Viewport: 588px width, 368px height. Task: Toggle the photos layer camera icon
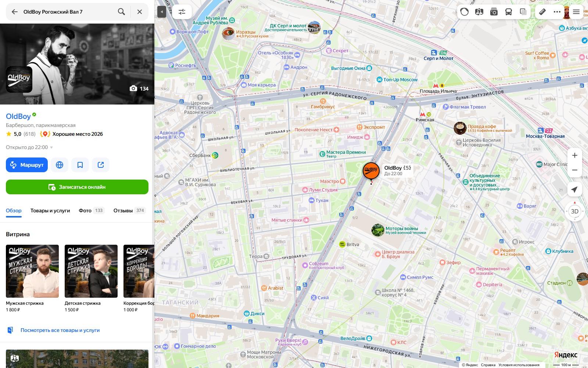point(494,12)
